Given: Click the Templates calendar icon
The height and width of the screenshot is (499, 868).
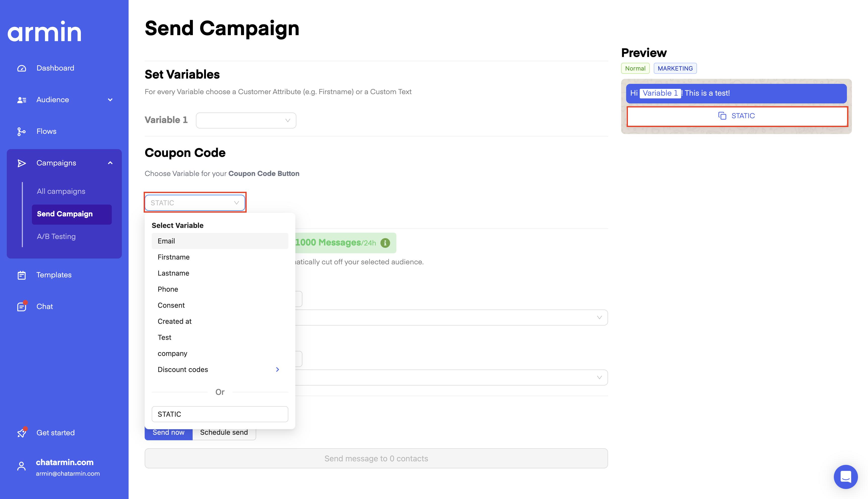Looking at the screenshot, I should pyautogui.click(x=22, y=275).
